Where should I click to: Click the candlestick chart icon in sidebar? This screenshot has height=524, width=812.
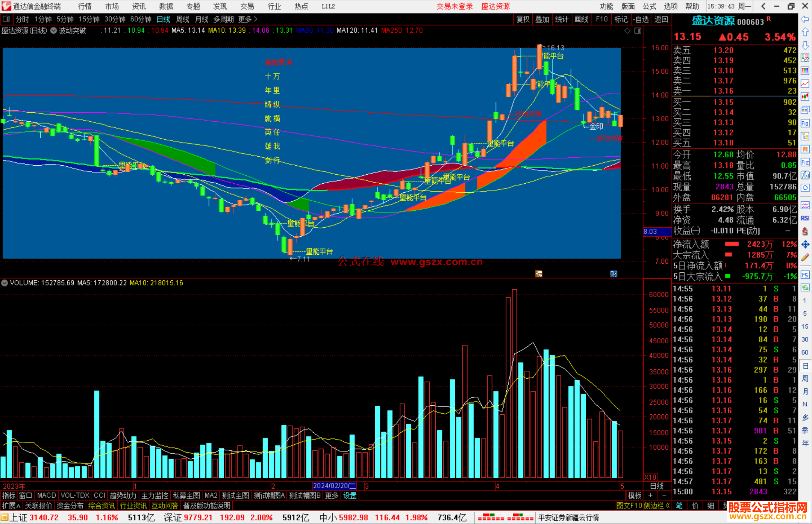click(805, 97)
